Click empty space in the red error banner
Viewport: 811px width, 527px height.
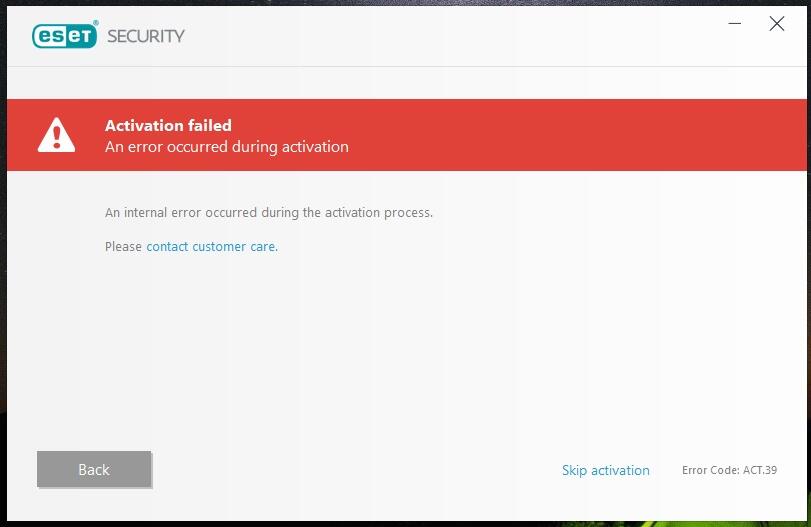pyautogui.click(x=580, y=135)
